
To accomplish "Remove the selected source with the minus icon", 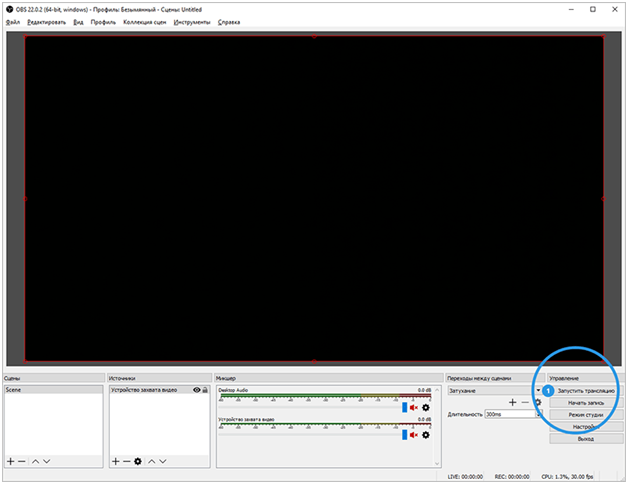I will [127, 461].
